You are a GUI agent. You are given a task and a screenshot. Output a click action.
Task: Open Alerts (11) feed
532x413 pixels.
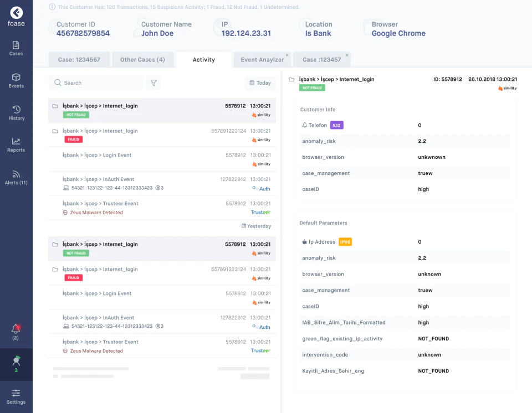click(16, 178)
